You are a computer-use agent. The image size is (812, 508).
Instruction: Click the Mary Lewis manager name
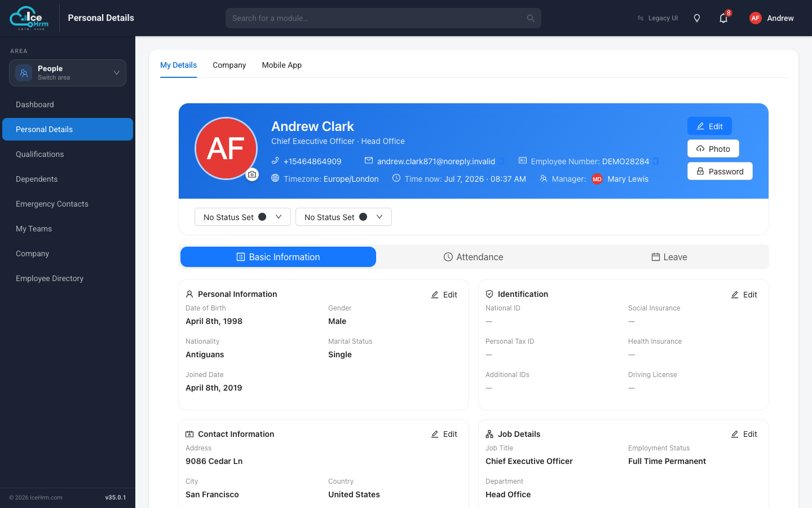coord(628,179)
